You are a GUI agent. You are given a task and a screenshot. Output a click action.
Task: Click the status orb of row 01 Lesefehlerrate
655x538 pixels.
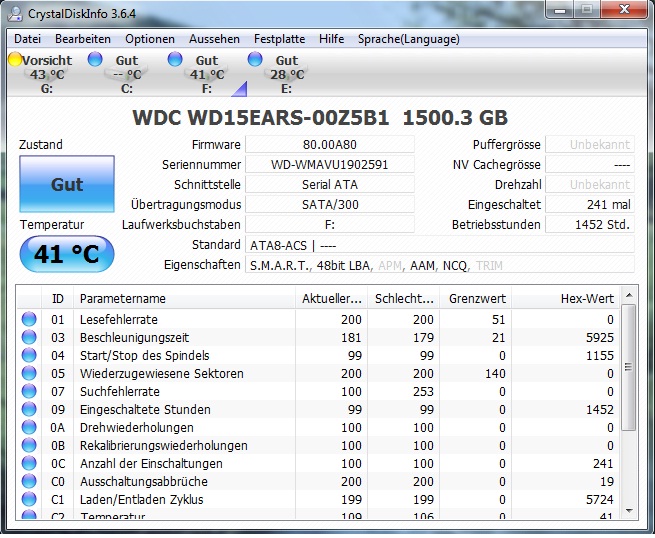point(29,319)
